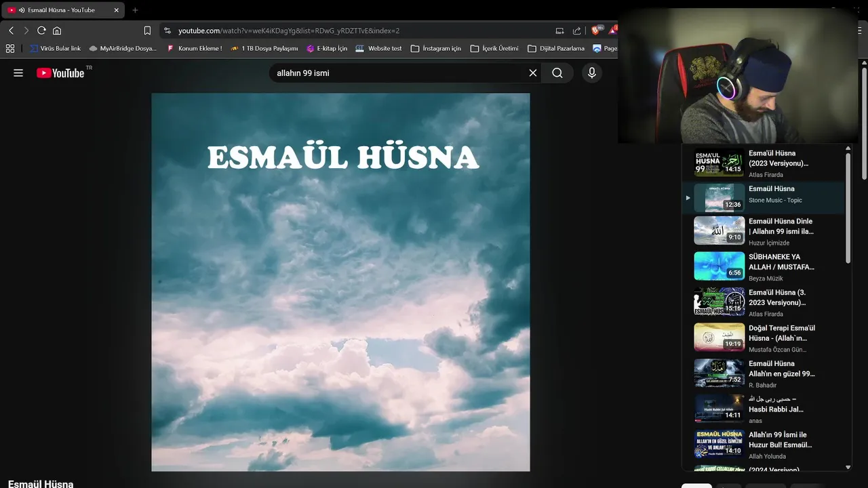The image size is (868, 488).
Task: Open the bookmarks bar apps grid icon
Action: [10, 48]
